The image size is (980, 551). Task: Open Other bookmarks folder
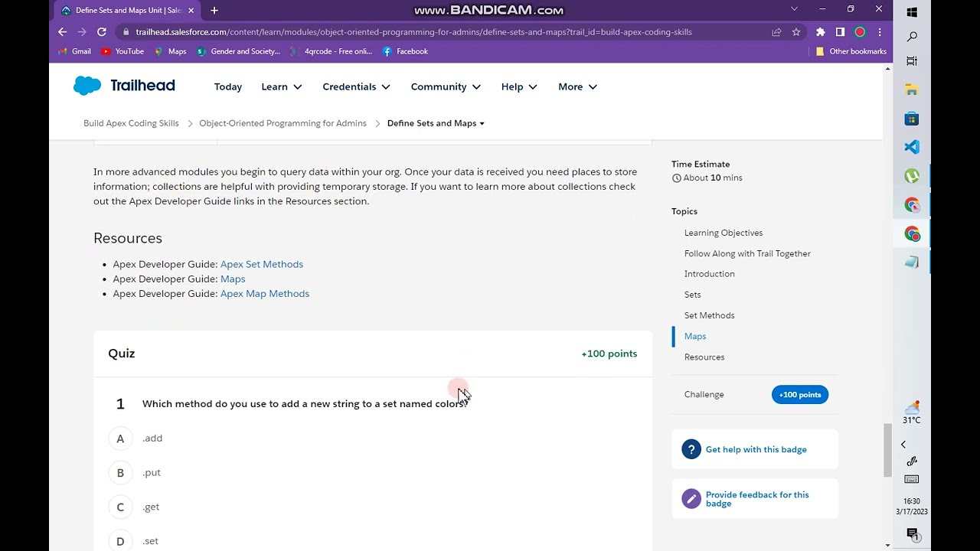[x=851, y=51]
